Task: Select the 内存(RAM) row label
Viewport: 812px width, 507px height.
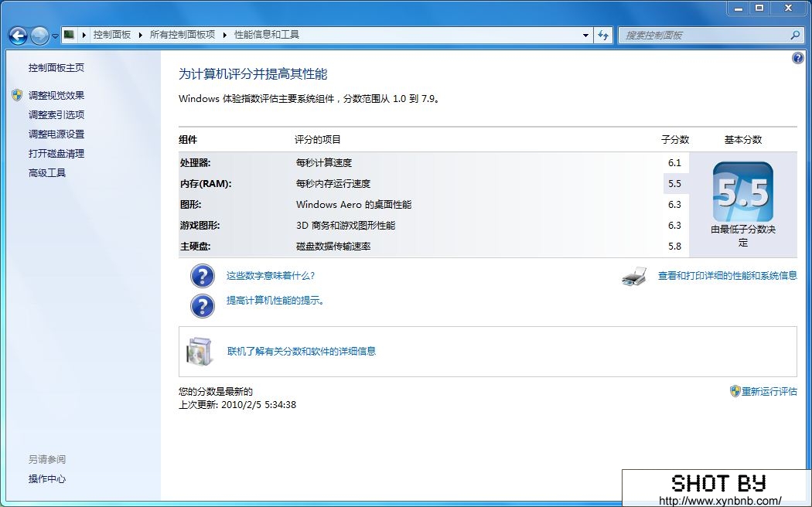Action: click(x=206, y=184)
